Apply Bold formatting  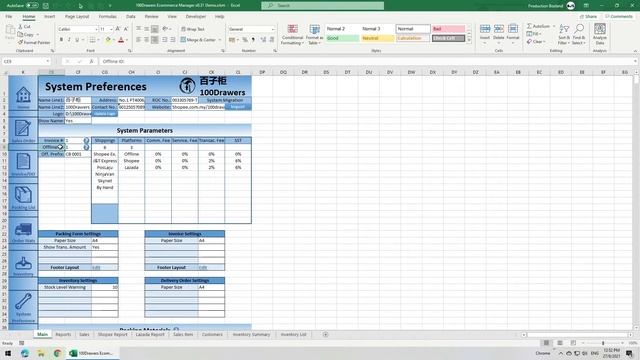pos(61,40)
